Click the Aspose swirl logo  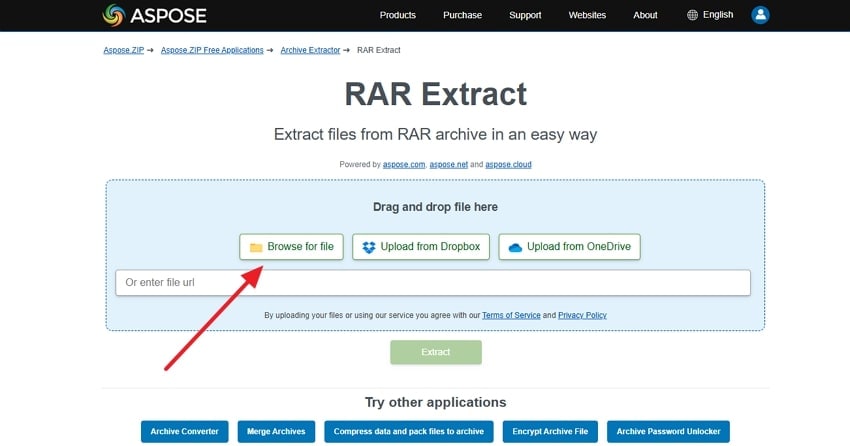point(114,15)
